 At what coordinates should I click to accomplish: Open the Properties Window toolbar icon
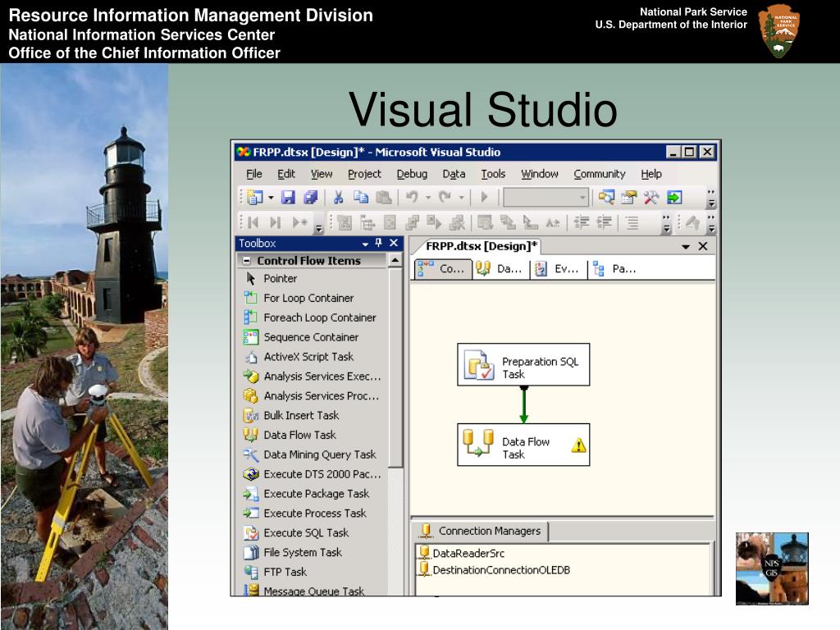tap(629, 198)
